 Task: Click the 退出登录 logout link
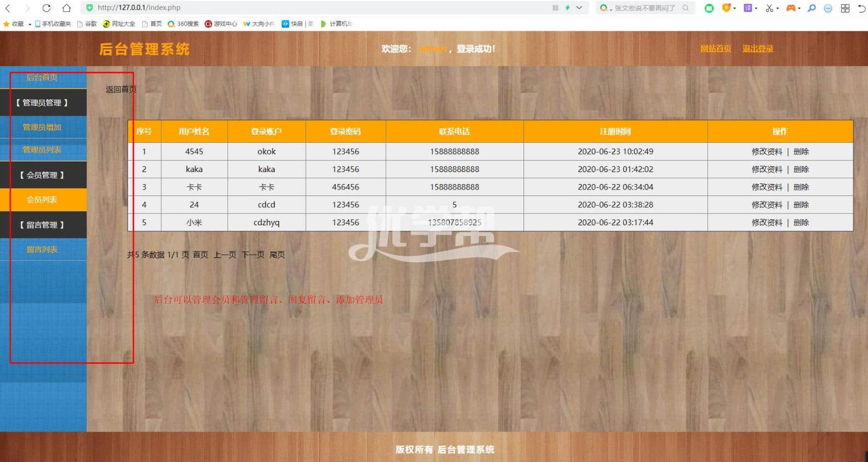pos(757,49)
